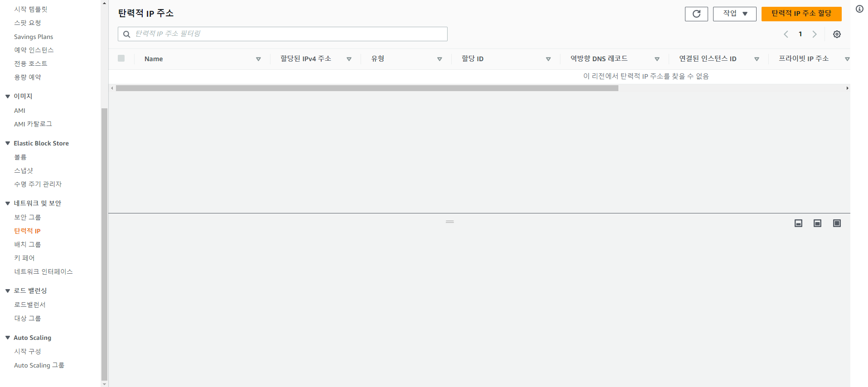Open AMI in sidebar
This screenshot has height=387, width=868.
[x=20, y=111]
